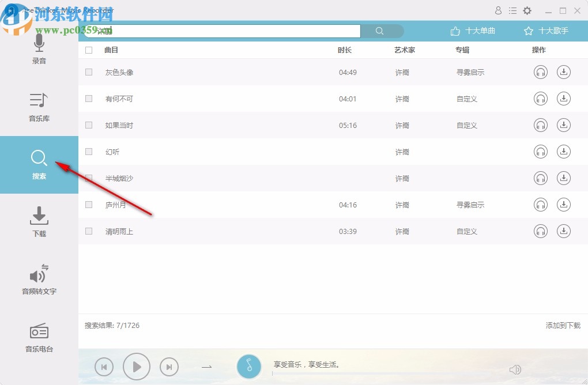Open the 录音 recording panel
The width and height of the screenshot is (588, 385).
pyautogui.click(x=39, y=49)
